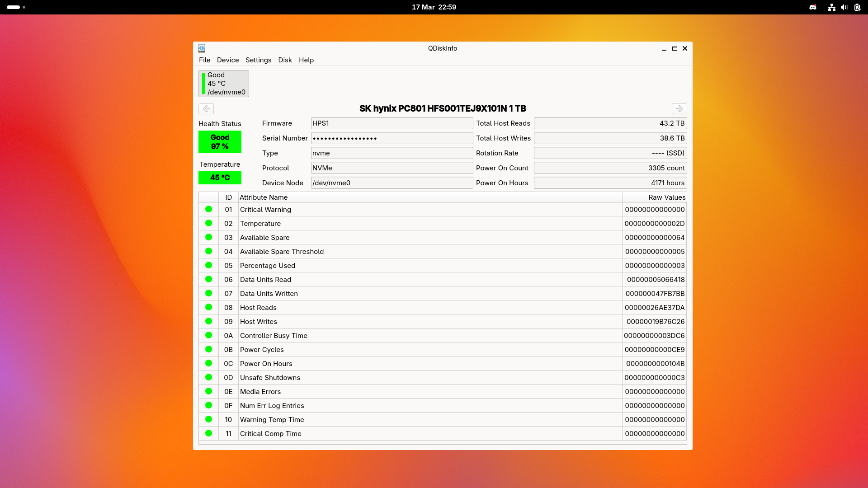
Task: Click green status dot for Media Errors
Action: coord(208,391)
